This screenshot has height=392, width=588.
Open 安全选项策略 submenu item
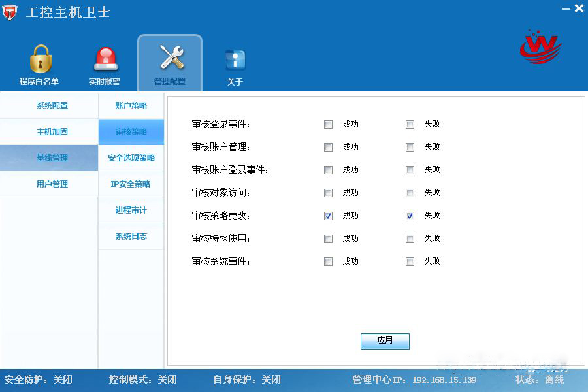point(131,158)
